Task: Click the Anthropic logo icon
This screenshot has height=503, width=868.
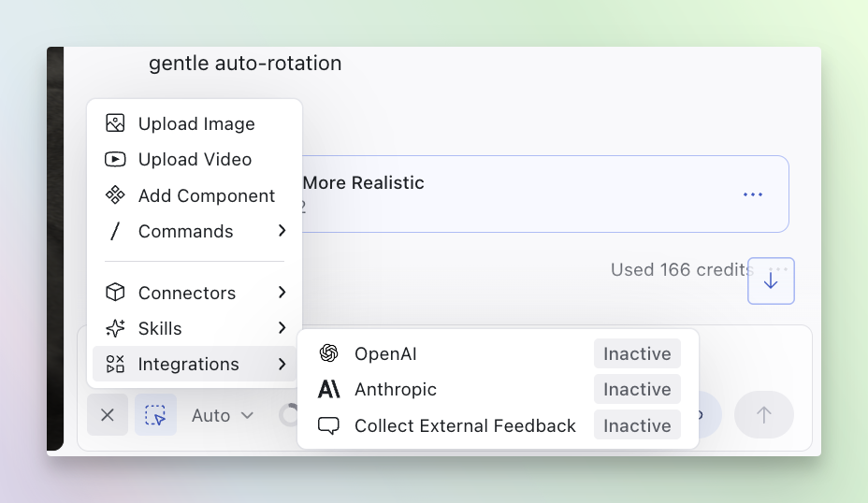Action: (x=328, y=389)
